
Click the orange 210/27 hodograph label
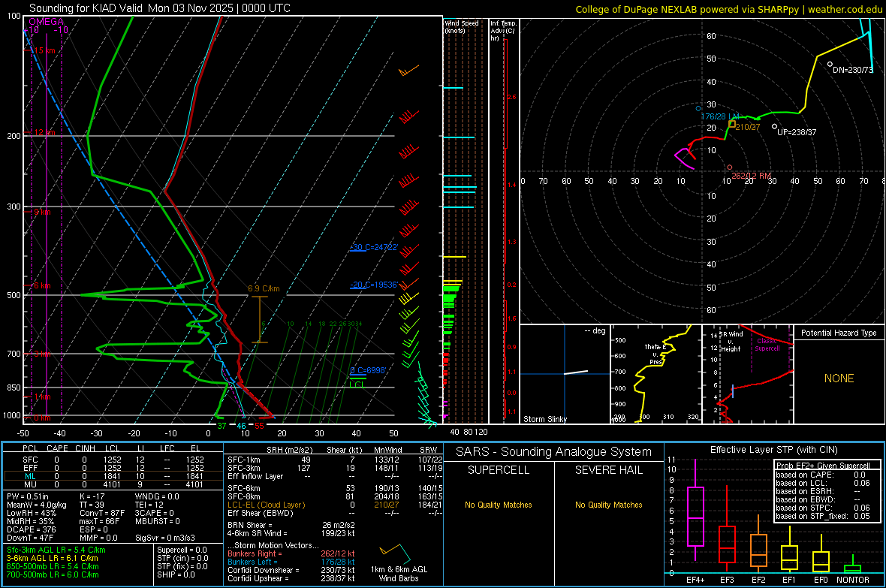[748, 127]
